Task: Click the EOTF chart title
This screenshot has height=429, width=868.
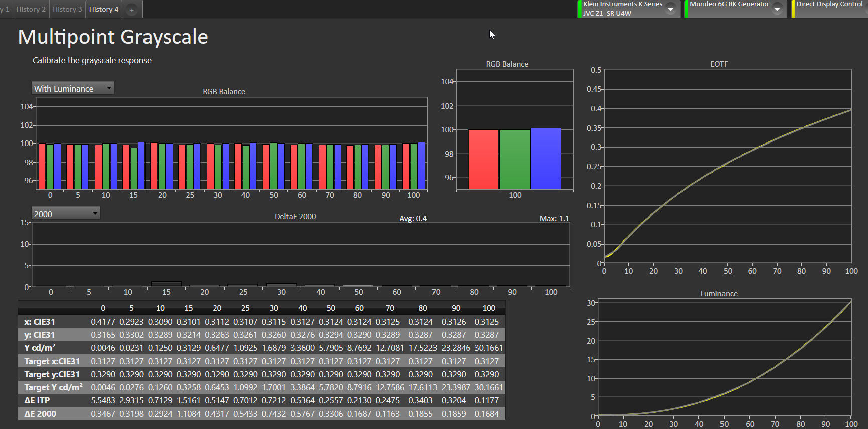Action: pos(718,64)
